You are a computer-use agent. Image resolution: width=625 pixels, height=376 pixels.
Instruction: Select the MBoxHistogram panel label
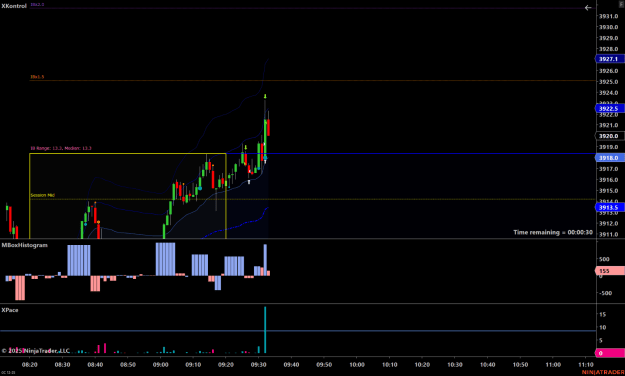point(24,245)
